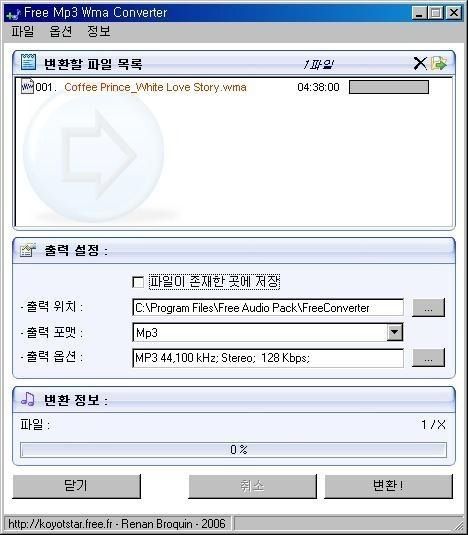Screen dimensions: 468x535
Task: Click the 닫기 close button
Action: click(76, 486)
